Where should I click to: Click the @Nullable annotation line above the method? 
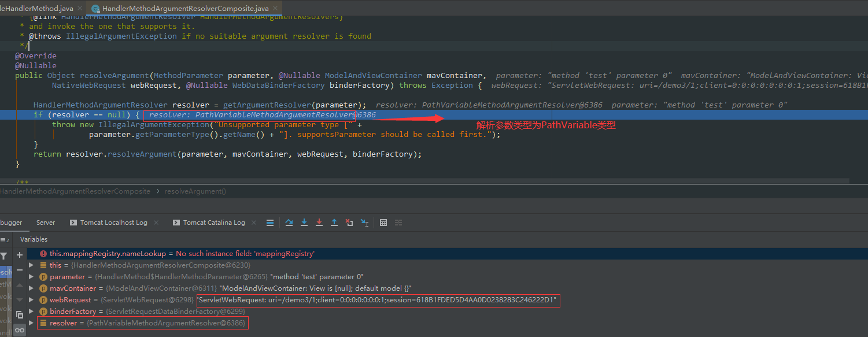pyautogui.click(x=36, y=66)
